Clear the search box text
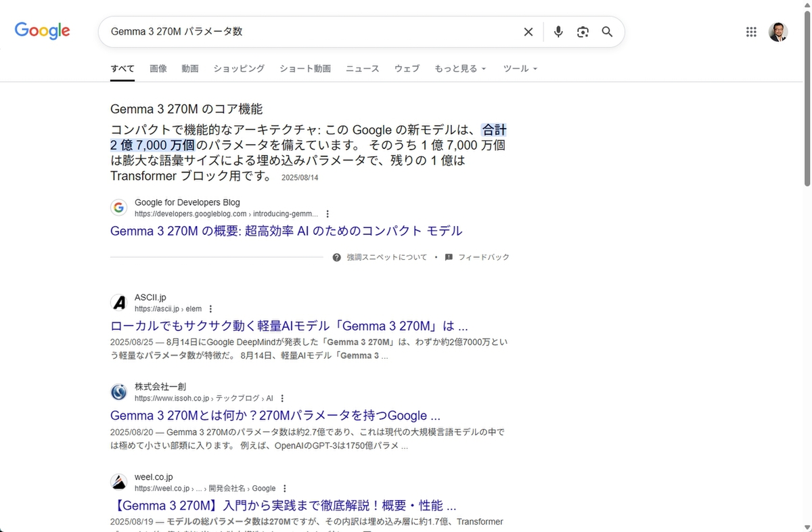The image size is (812, 532). (528, 32)
